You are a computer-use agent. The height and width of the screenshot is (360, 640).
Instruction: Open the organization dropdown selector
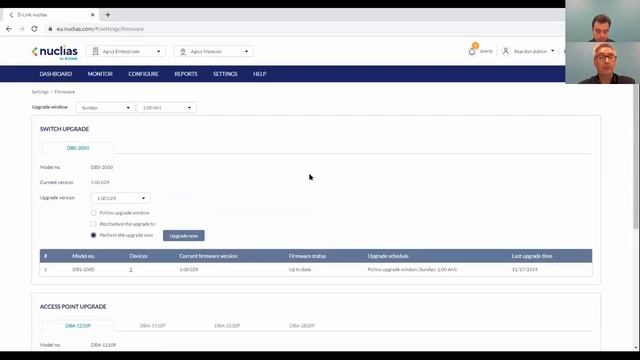126,51
